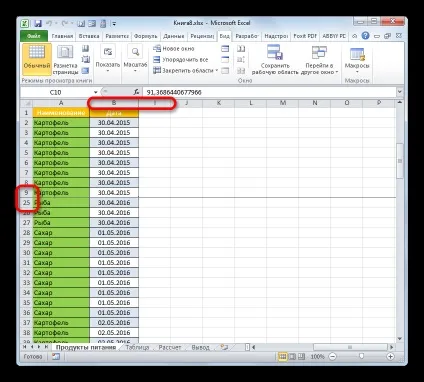Screen dimensions: 424x382
Task: Open Закрепить области dropdown
Action: pyautogui.click(x=186, y=71)
